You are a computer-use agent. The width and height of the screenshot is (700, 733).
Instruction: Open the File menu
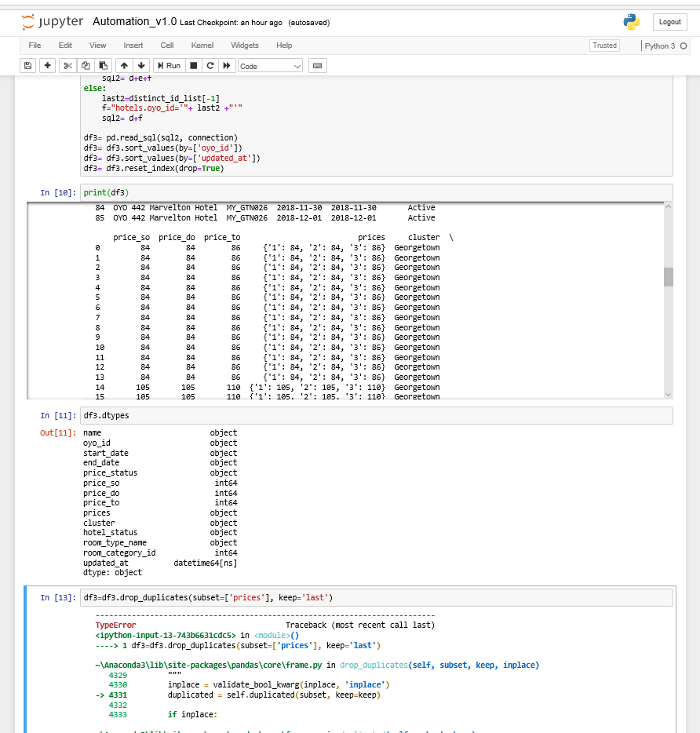pos(35,46)
